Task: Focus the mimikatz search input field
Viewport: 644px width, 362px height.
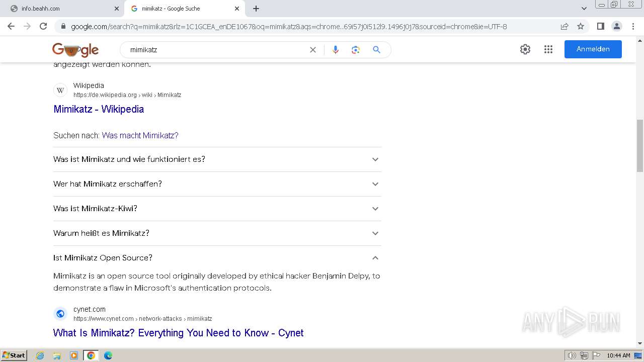Action: (216, 50)
